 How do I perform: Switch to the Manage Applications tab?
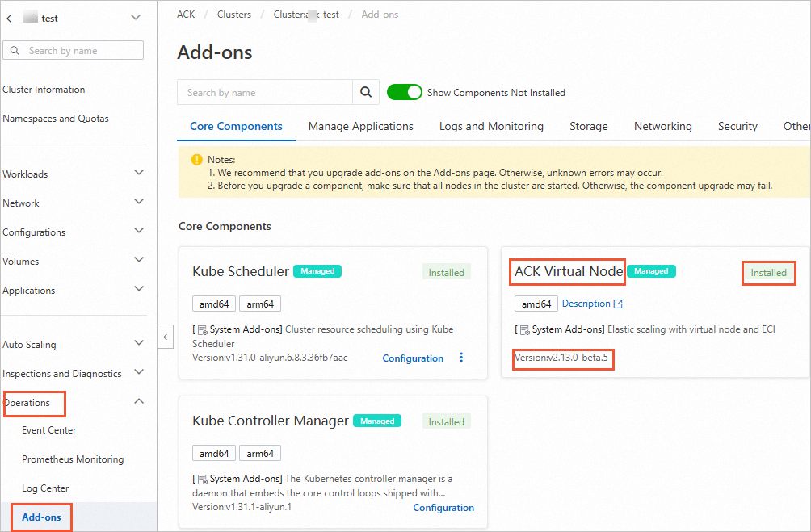coord(360,126)
